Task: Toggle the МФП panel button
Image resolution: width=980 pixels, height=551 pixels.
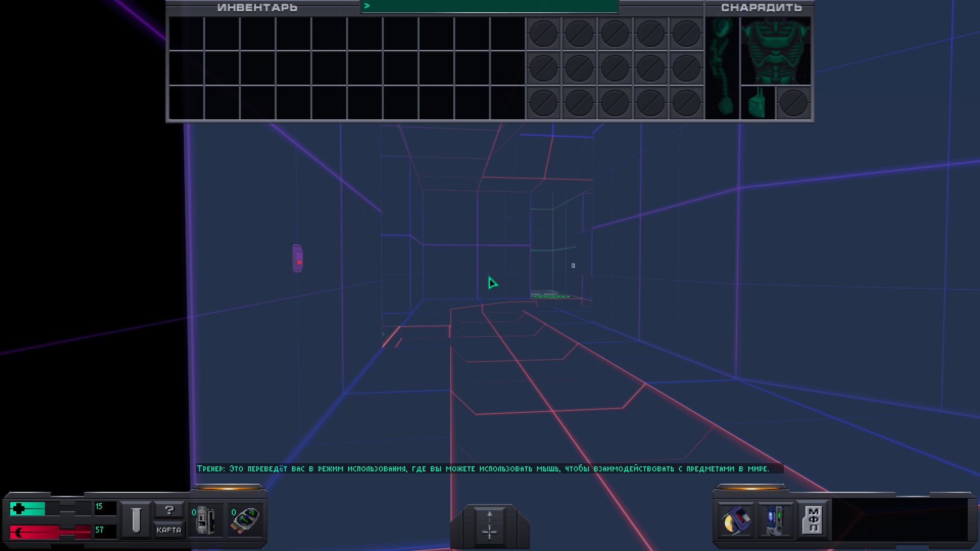Action: coord(814,519)
